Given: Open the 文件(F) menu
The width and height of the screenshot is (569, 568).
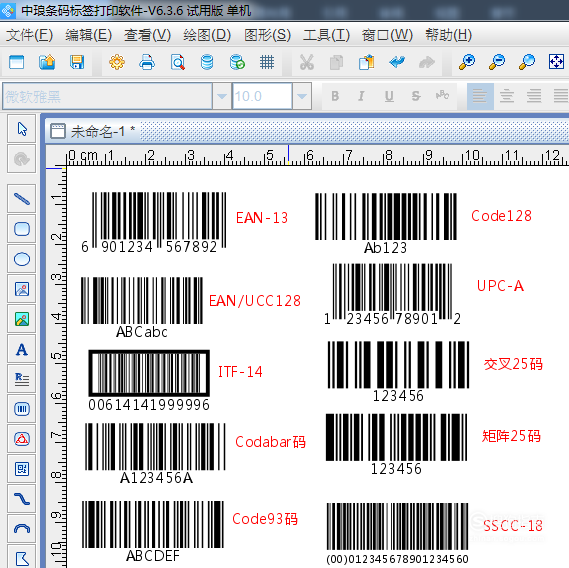Looking at the screenshot, I should click(29, 35).
